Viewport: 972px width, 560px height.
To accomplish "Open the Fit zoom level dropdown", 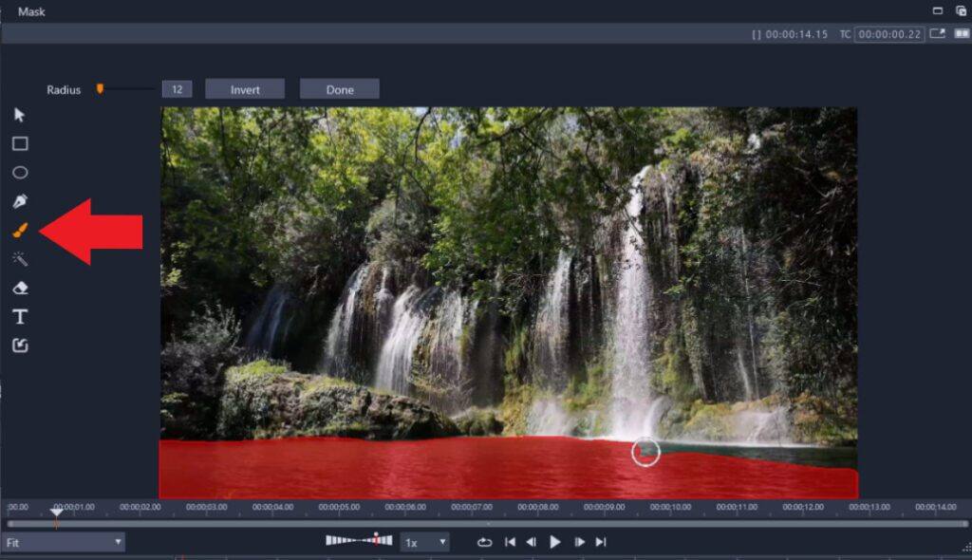I will coord(62,542).
